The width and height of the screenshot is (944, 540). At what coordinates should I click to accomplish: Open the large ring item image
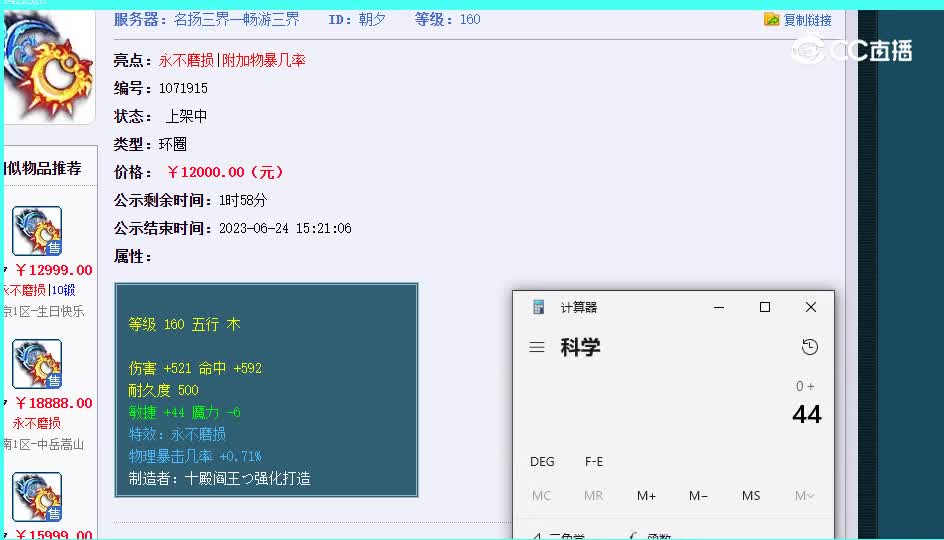click(48, 66)
